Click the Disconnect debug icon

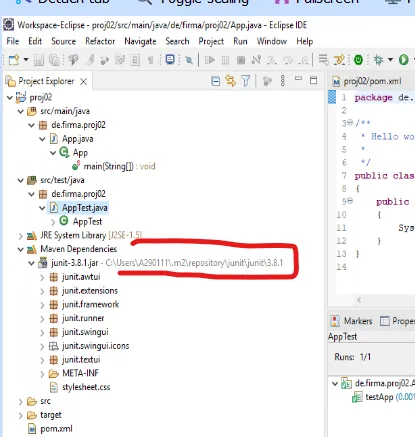256,60
